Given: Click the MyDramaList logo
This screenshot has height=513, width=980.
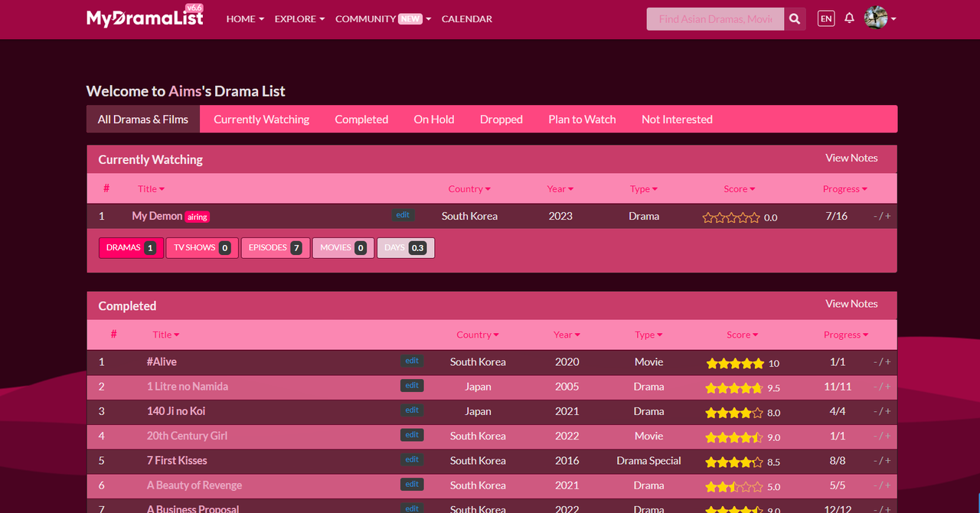Looking at the screenshot, I should (x=145, y=17).
